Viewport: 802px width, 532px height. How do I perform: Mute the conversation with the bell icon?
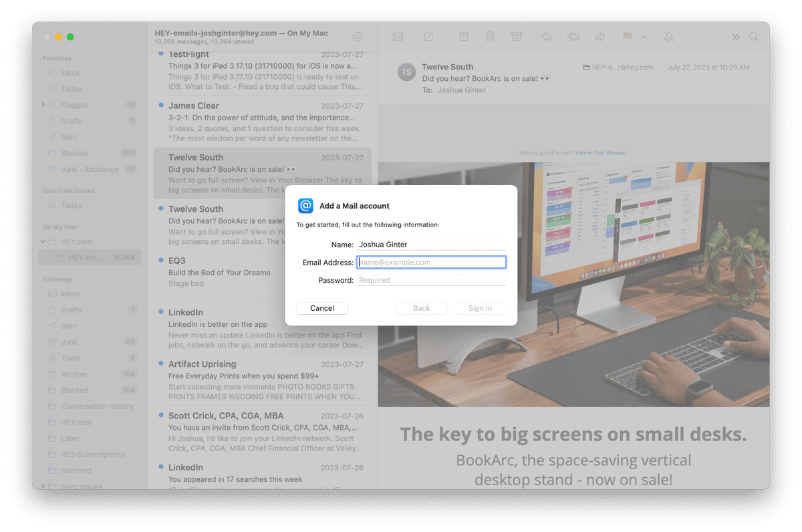pos(668,37)
